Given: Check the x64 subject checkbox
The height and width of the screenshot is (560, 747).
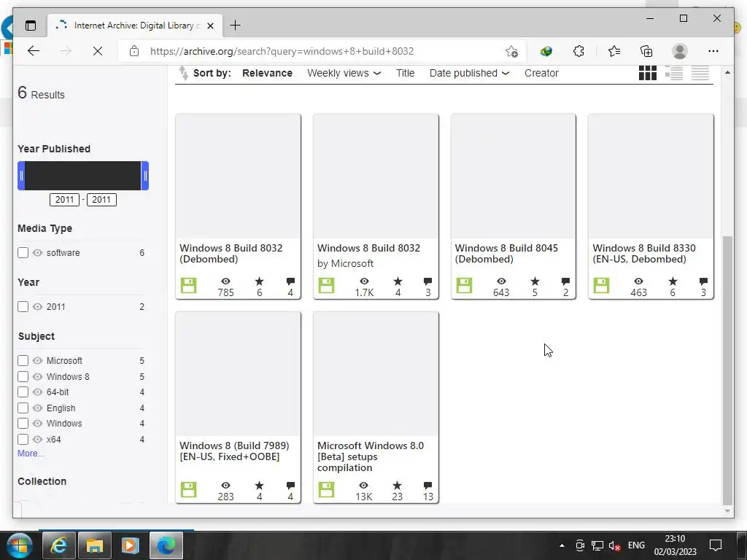Looking at the screenshot, I should [x=23, y=439].
